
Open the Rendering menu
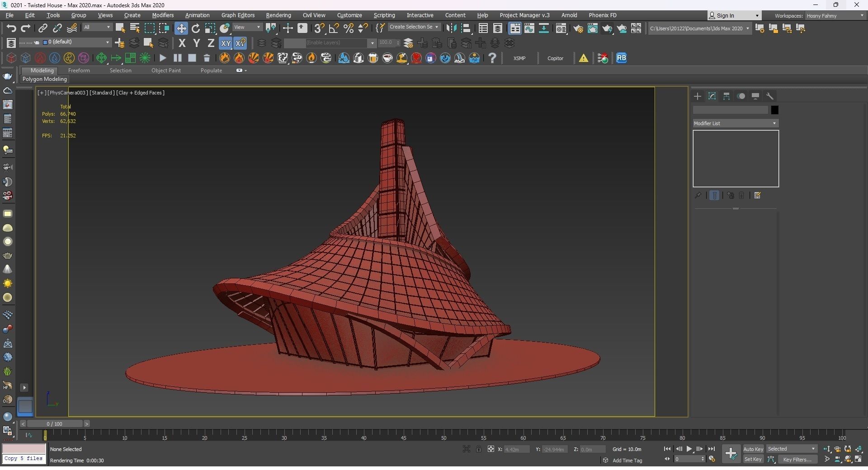pos(278,15)
